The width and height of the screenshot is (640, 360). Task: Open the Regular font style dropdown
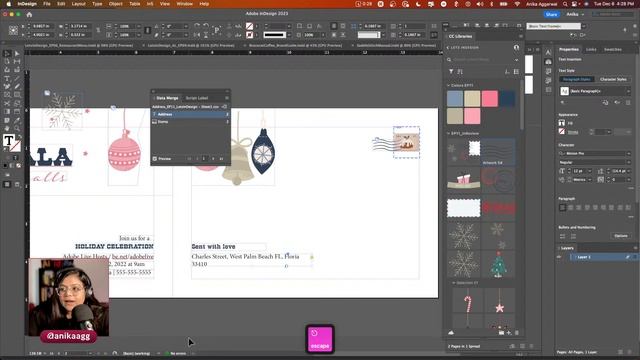[x=628, y=162]
